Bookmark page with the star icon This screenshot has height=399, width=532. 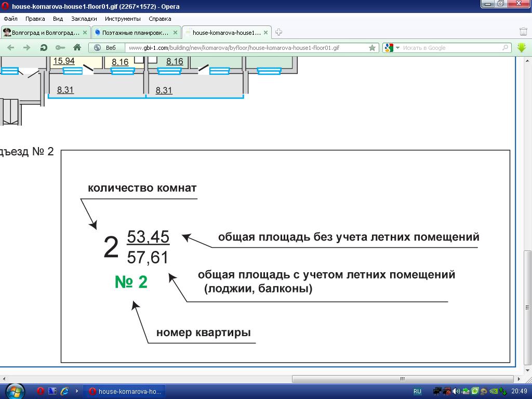[372, 48]
